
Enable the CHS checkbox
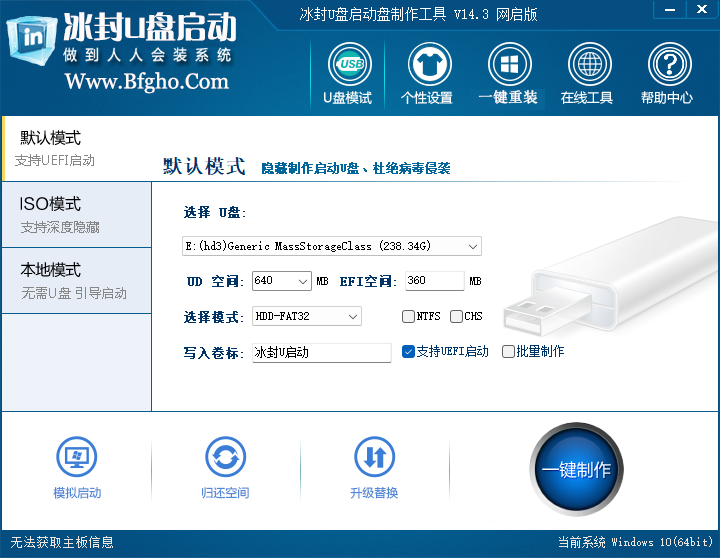tap(456, 316)
